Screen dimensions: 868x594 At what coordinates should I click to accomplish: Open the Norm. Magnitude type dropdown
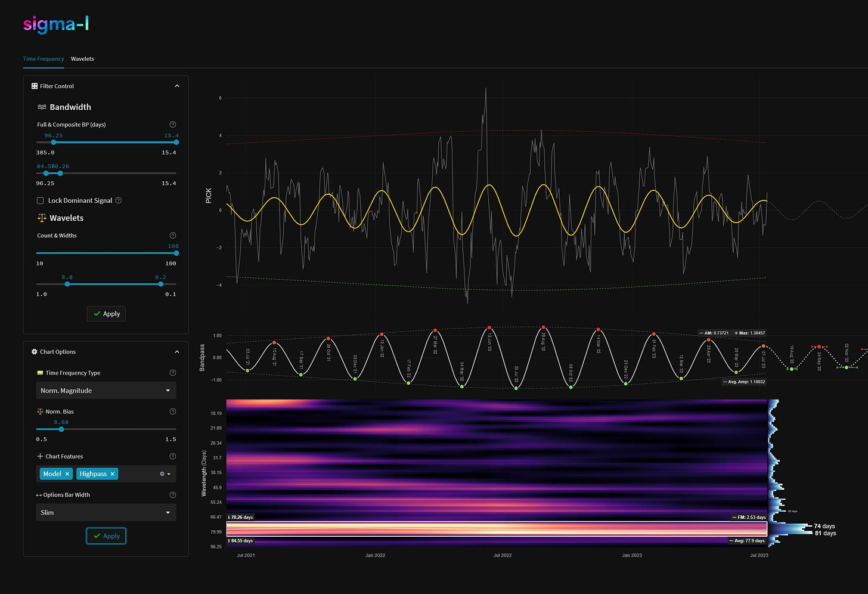[x=106, y=391]
